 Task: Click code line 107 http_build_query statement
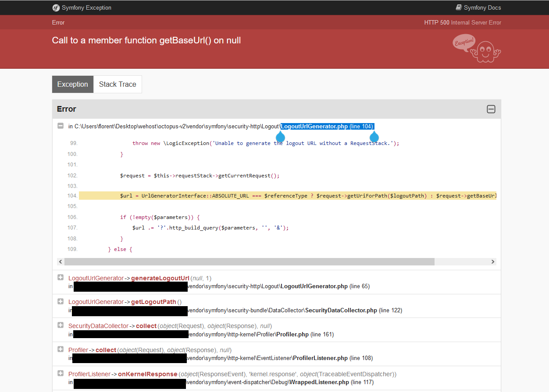click(211, 228)
